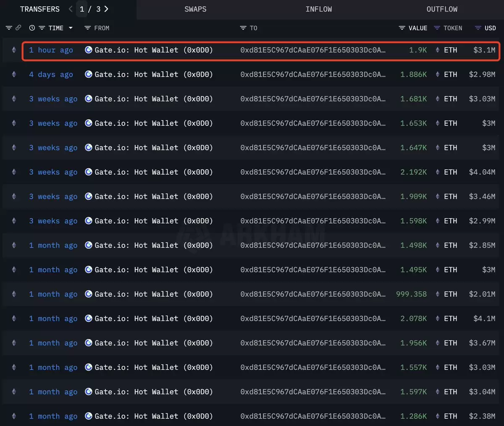
Task: Click the current page number 1 field
Action: pos(82,9)
